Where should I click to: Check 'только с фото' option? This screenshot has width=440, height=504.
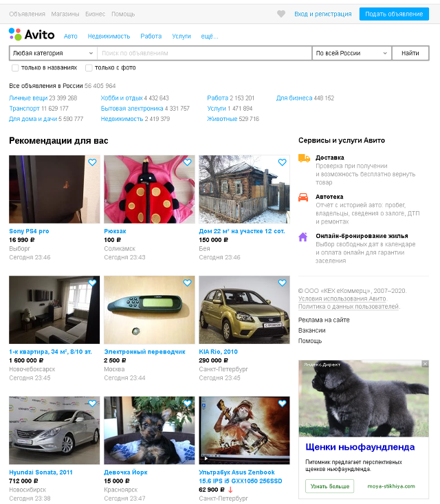[x=89, y=68]
